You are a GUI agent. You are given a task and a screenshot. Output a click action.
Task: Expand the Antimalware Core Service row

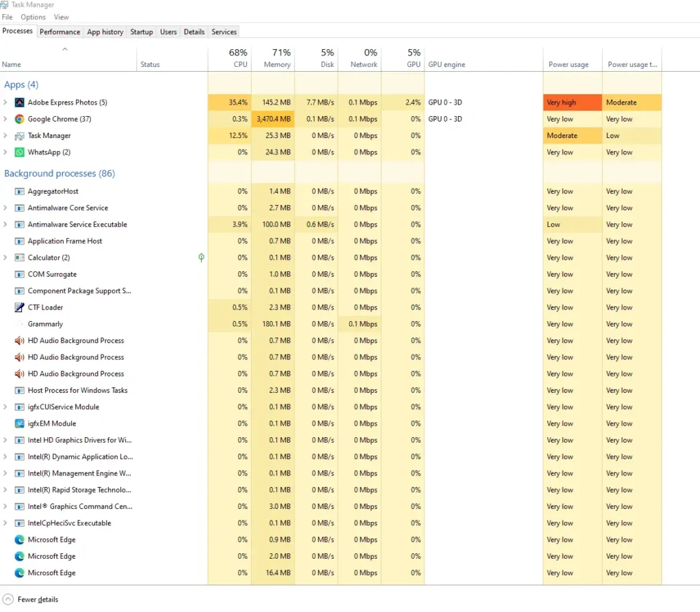click(x=5, y=208)
